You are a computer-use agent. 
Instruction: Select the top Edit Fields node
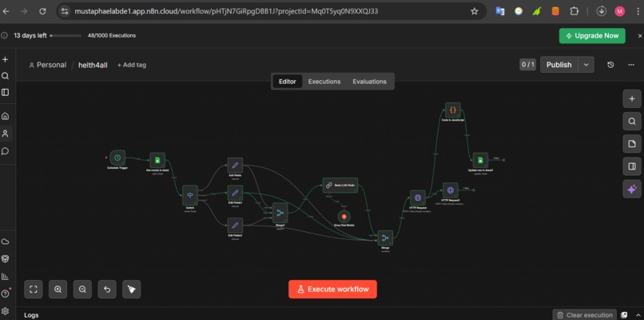(x=235, y=165)
